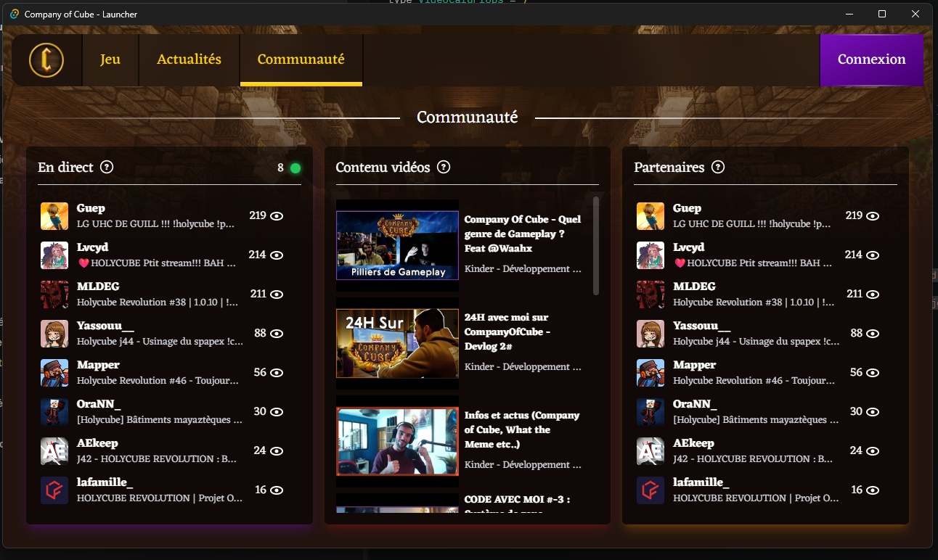Click the Connexion button
The width and height of the screenshot is (938, 560).
click(x=871, y=60)
